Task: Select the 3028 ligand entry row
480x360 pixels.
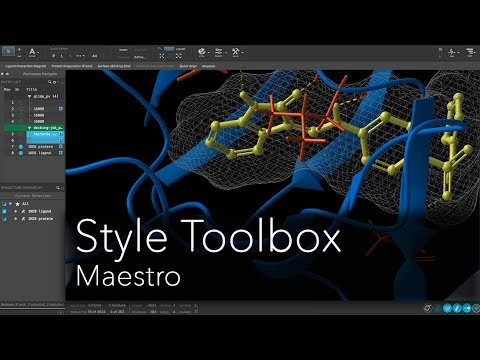Action: [x=40, y=153]
